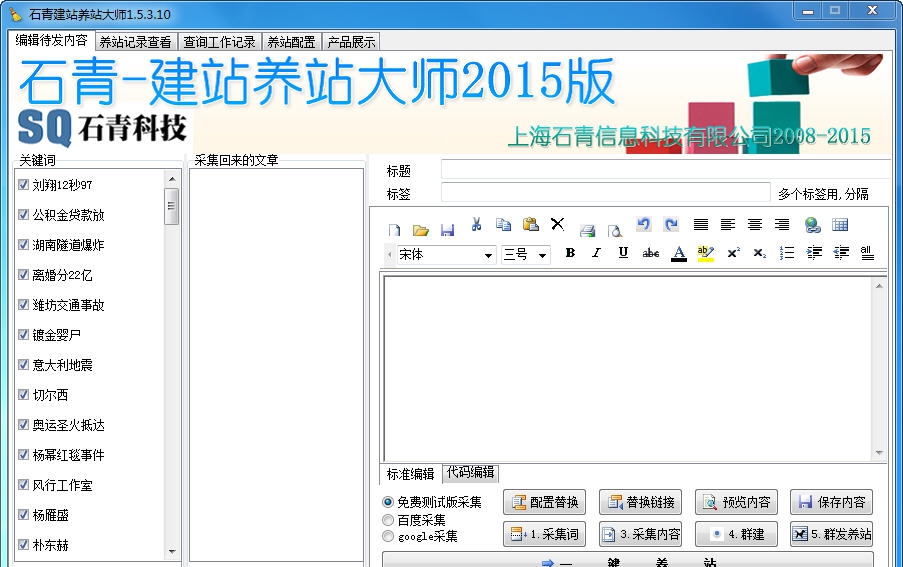This screenshot has width=903, height=567.
Task: Open file with the folder icon
Action: click(x=421, y=230)
